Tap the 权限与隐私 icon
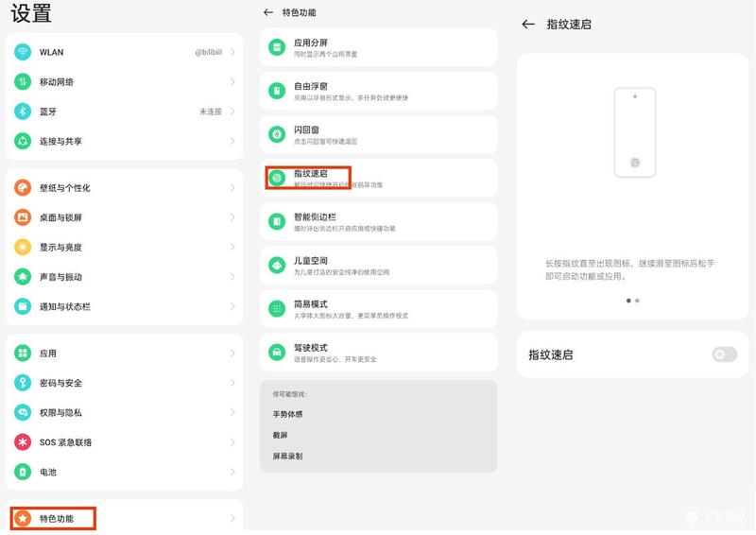Screen dimensions: 756x535 pyautogui.click(x=23, y=412)
